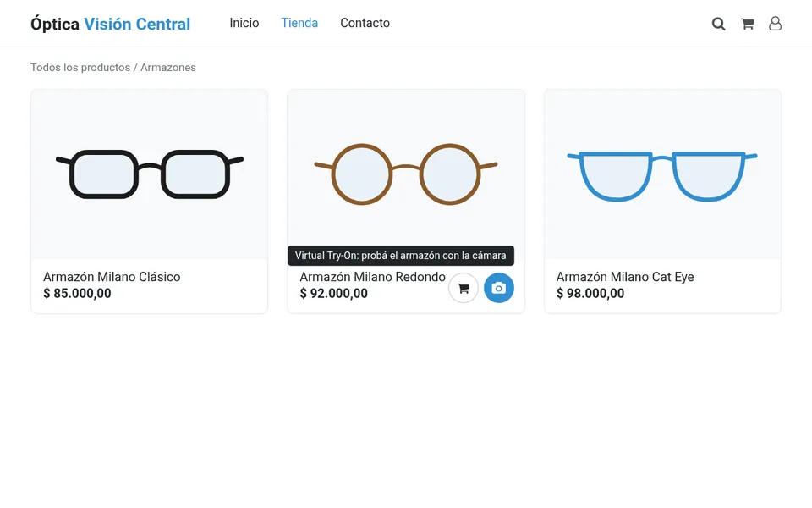The image size is (812, 508).
Task: Open the user account icon
Action: pyautogui.click(x=776, y=24)
